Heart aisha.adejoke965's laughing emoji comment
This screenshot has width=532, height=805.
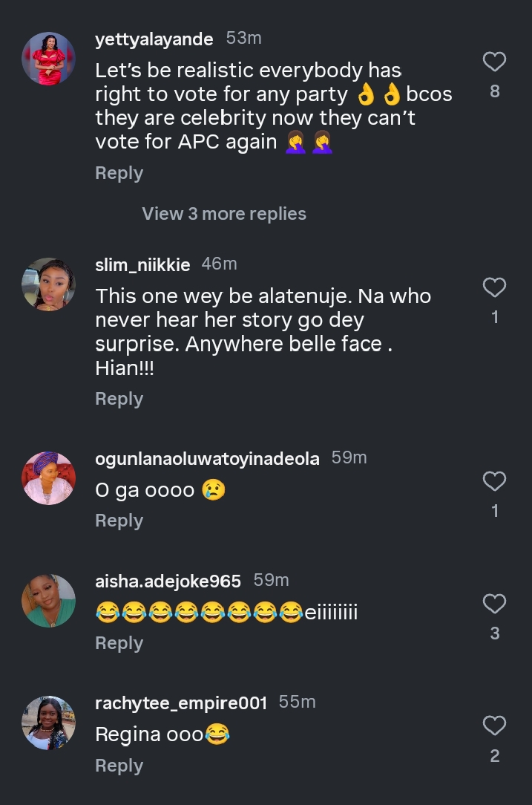pyautogui.click(x=494, y=604)
